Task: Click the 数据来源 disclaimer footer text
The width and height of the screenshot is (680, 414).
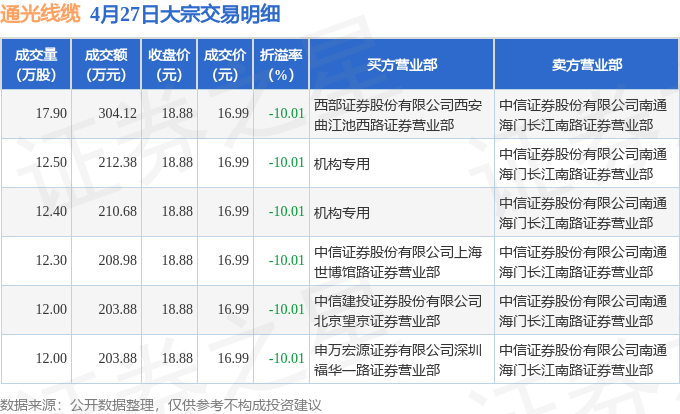Action: click(x=160, y=405)
